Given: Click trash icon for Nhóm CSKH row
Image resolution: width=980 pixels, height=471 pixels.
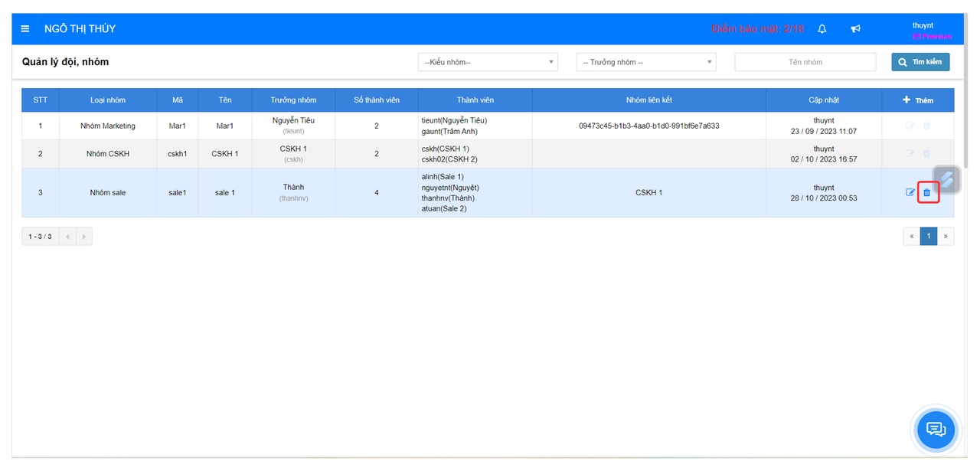Looking at the screenshot, I should tap(926, 154).
